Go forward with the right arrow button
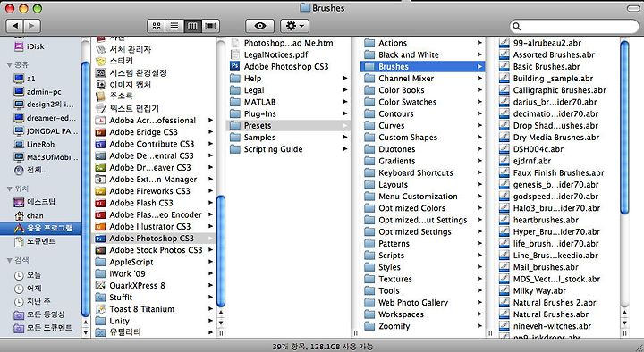The image size is (644, 352). [x=32, y=26]
